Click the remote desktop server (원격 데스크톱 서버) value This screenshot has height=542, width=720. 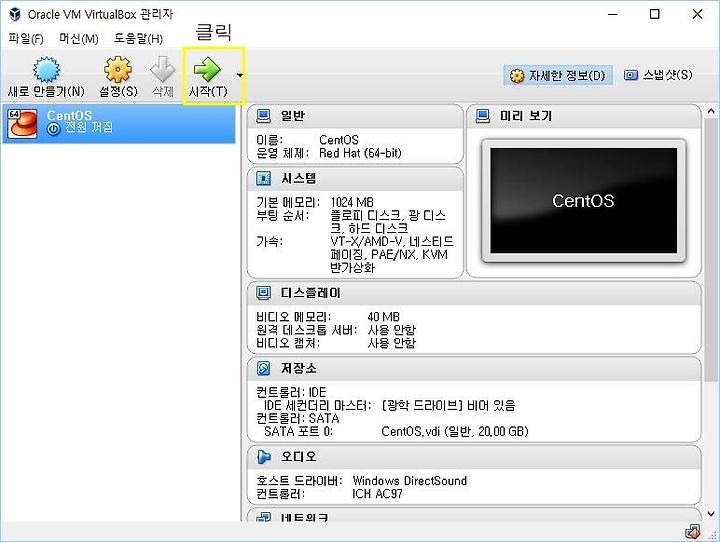pos(391,330)
